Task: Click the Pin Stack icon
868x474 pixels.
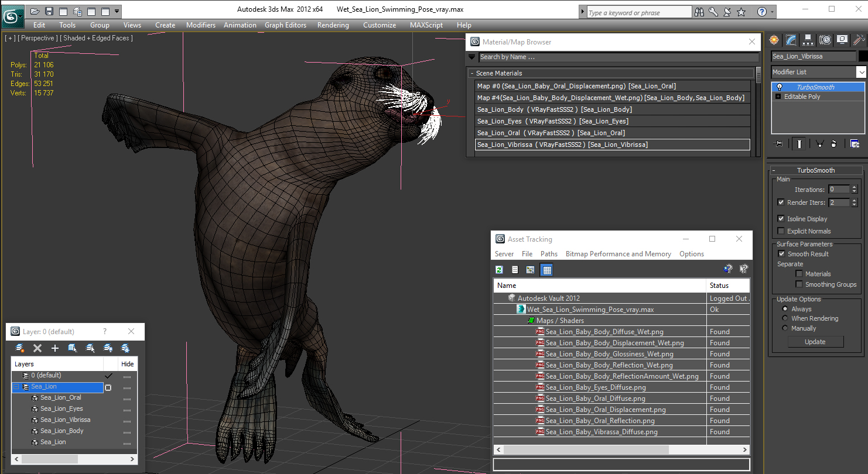Action: 778,144
